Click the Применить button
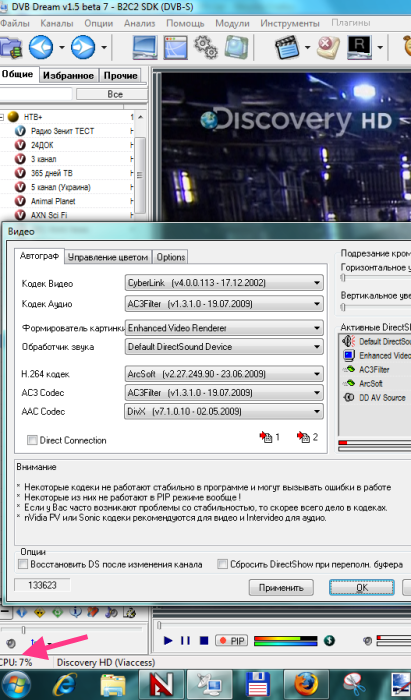Image resolution: width=411 pixels, height=700 pixels. 281,588
